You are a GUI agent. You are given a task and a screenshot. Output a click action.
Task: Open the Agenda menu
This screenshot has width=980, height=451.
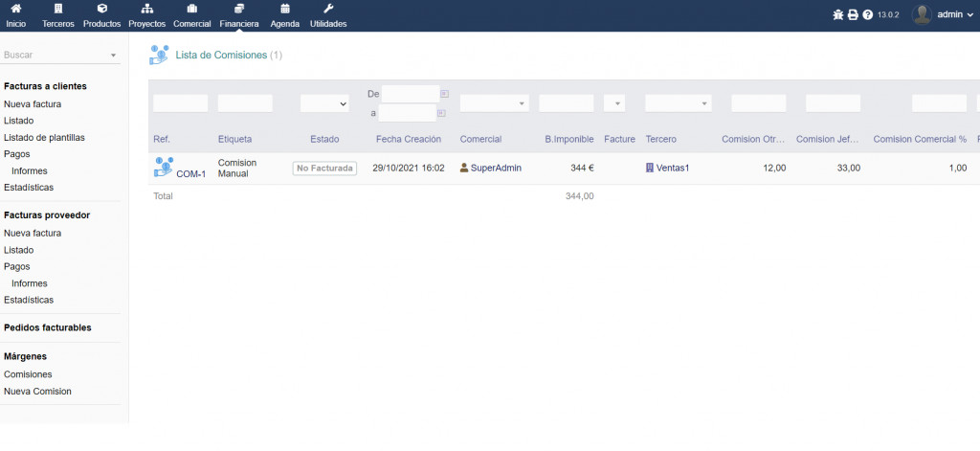pyautogui.click(x=285, y=15)
